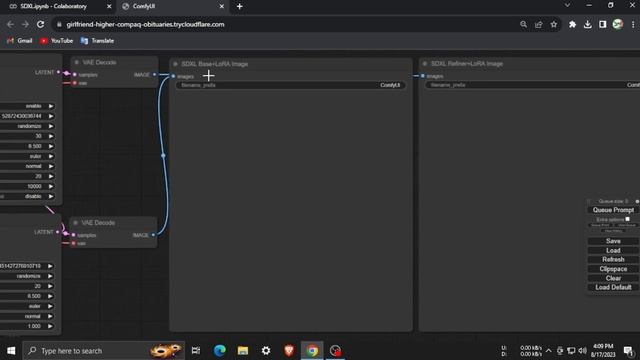Open the Chrome three-dot menu
Viewport: 640px width, 360px height.
(x=633, y=24)
